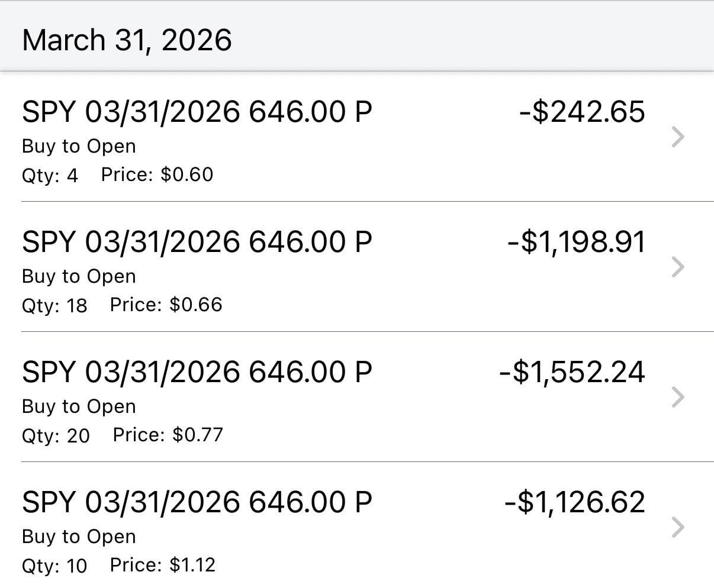Click the Price: $0.60 label

[157, 175]
